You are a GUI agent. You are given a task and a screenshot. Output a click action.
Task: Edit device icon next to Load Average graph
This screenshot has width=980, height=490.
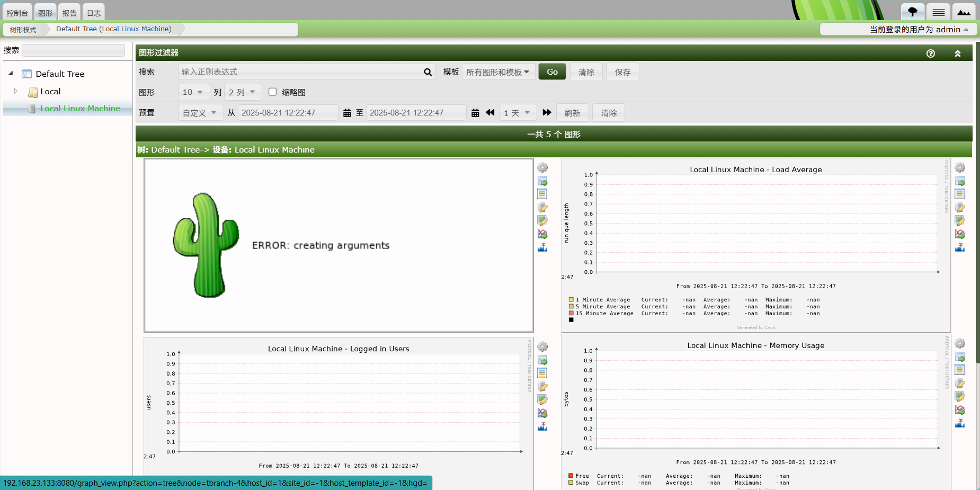pyautogui.click(x=960, y=208)
